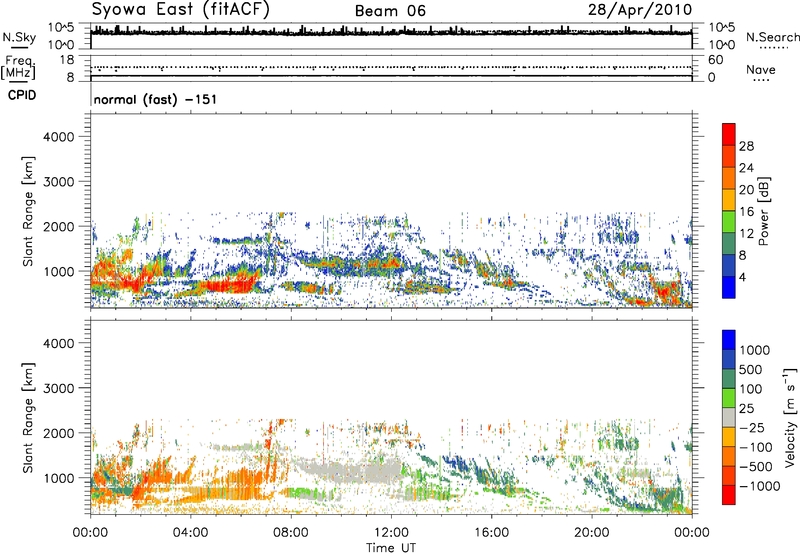Select the '4' tick on Power color bar
This screenshot has height=554, width=800.
743,277
